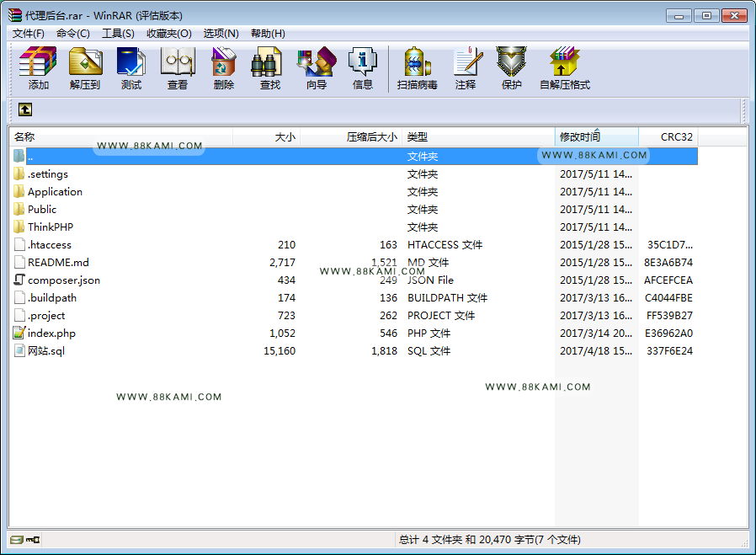Go up one level with arrow icon
The image size is (756, 555).
click(x=25, y=109)
